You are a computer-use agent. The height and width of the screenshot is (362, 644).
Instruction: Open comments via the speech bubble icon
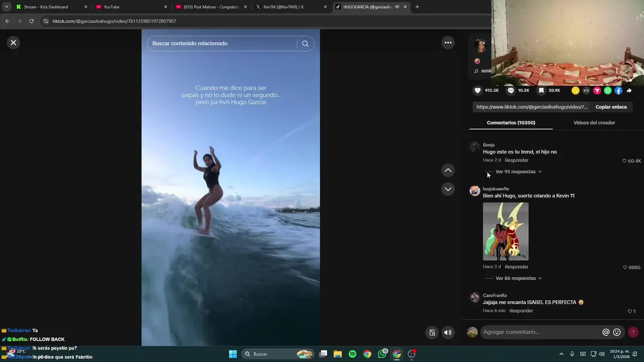pyautogui.click(x=511, y=90)
